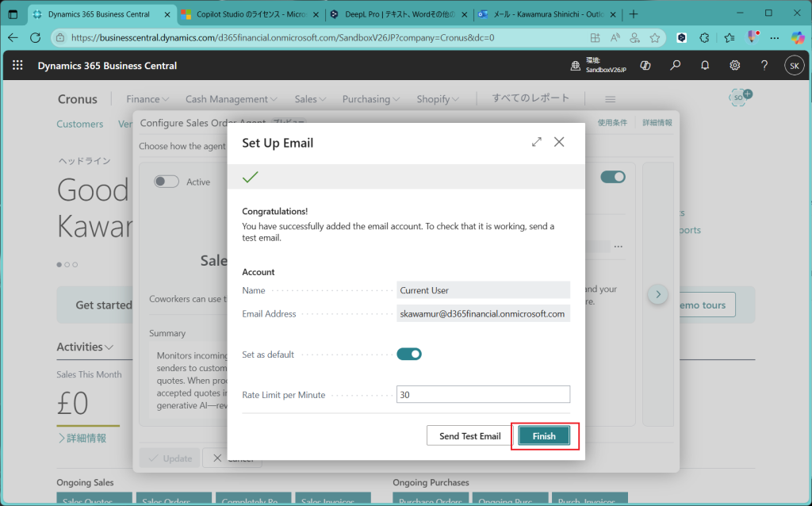Open split screen icon in address bar
812x506 pixels.
pos(595,37)
